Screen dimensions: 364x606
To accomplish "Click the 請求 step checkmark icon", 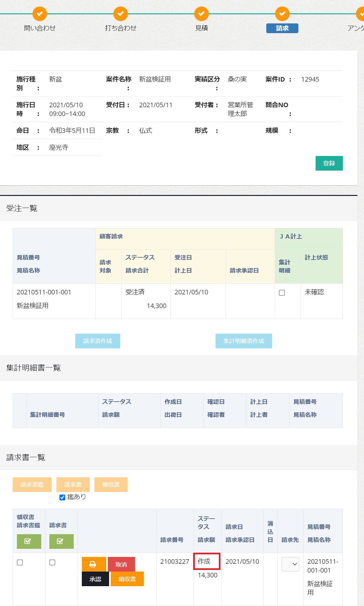I will tap(282, 14).
